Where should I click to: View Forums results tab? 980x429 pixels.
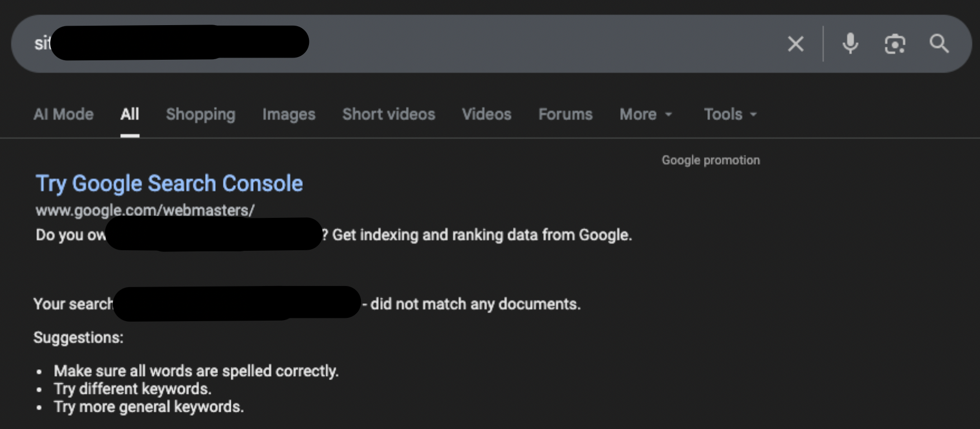tap(565, 115)
